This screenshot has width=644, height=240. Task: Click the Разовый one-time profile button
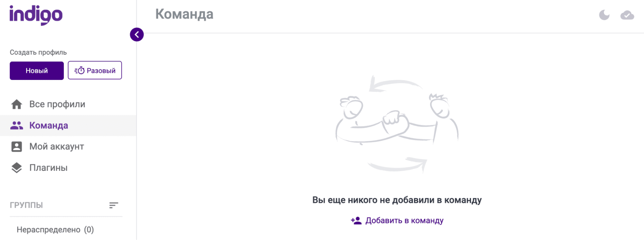[x=95, y=70]
